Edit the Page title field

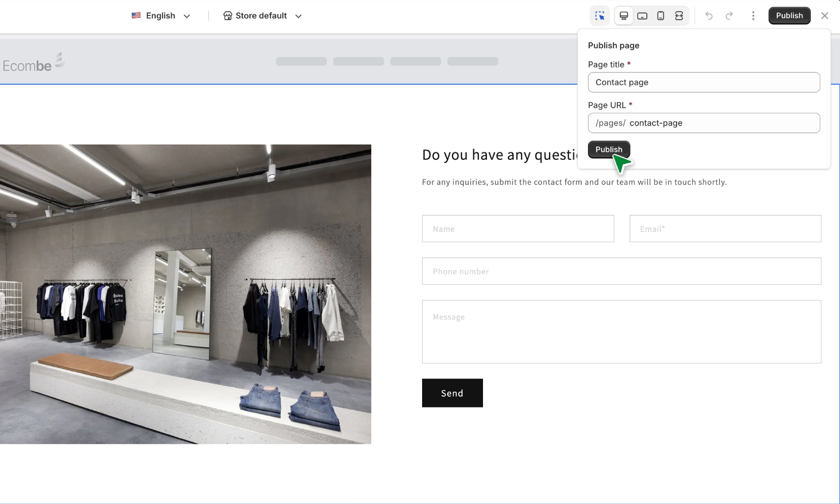[x=703, y=82]
